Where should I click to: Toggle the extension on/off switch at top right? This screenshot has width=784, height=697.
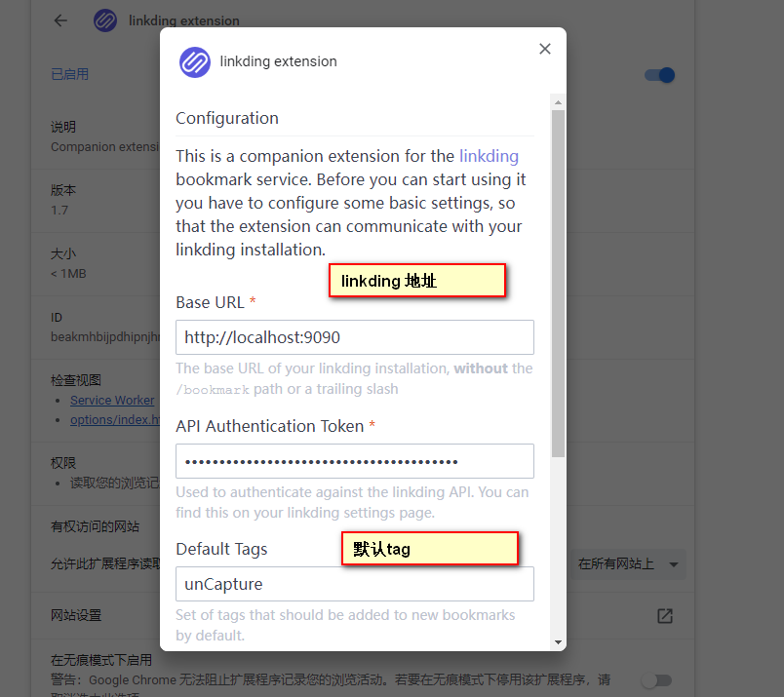click(659, 75)
